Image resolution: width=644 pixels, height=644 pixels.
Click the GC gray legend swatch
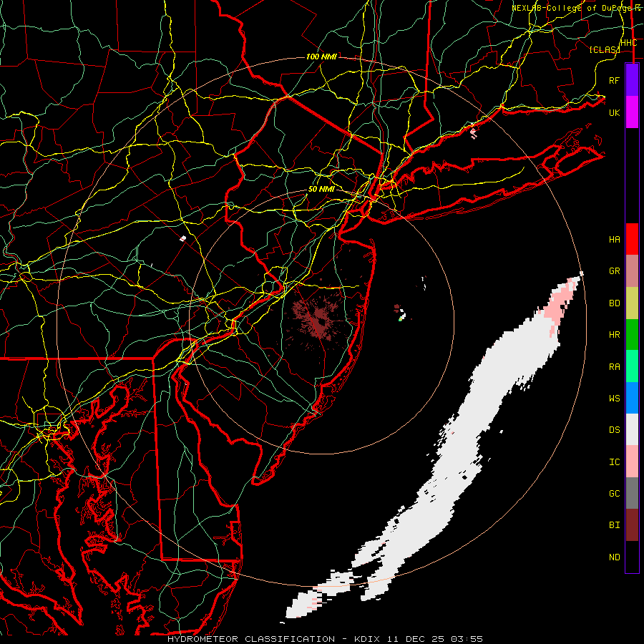632,493
